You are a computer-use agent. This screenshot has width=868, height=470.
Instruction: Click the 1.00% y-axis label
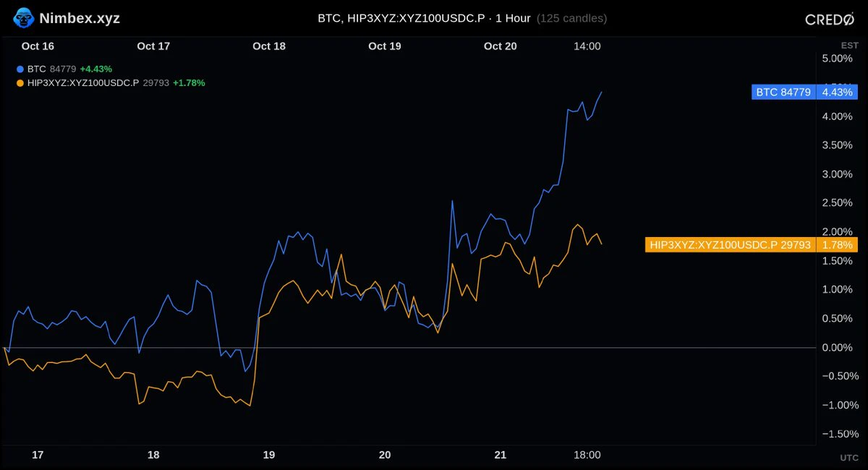click(x=838, y=290)
